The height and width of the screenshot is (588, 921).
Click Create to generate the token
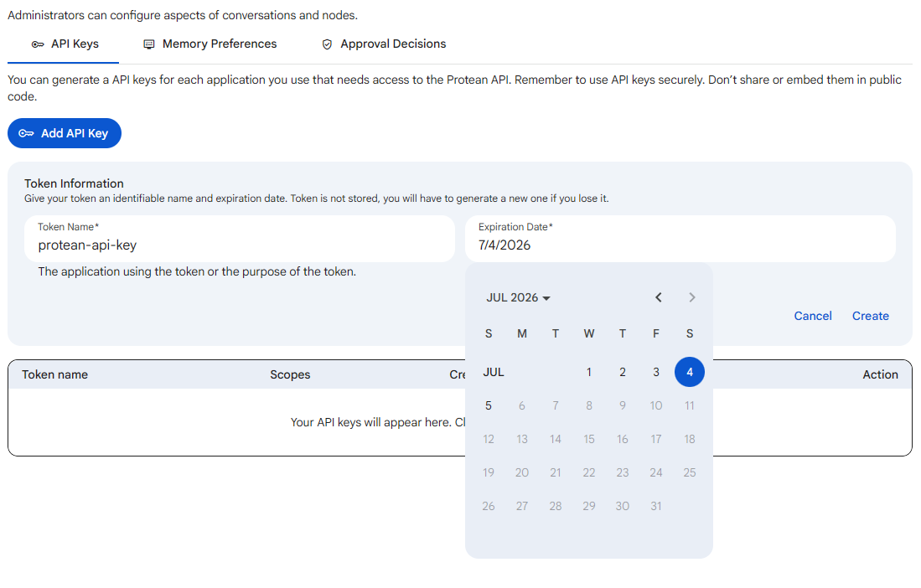coord(871,316)
